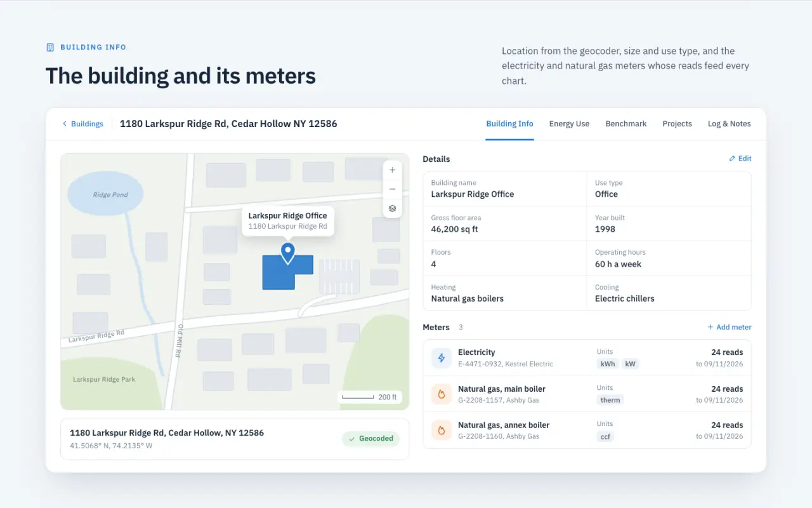812x508 pixels.
Task: Select the Electricity meter name
Action: pyautogui.click(x=476, y=352)
